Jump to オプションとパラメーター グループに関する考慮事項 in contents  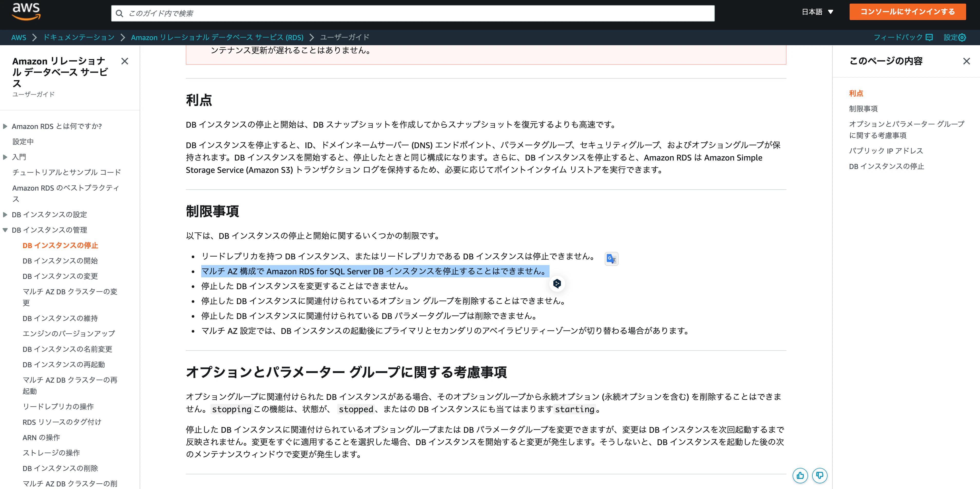coord(907,130)
